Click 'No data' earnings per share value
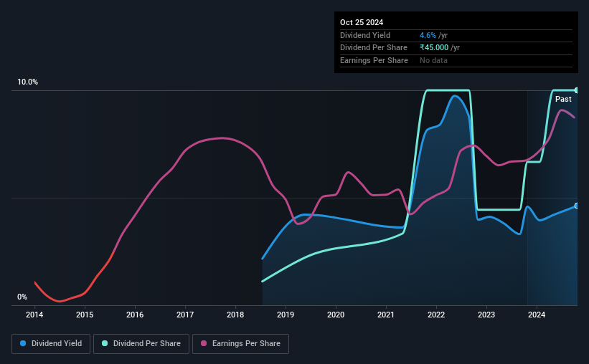Viewport: 589px width, 364px height. pyautogui.click(x=433, y=60)
